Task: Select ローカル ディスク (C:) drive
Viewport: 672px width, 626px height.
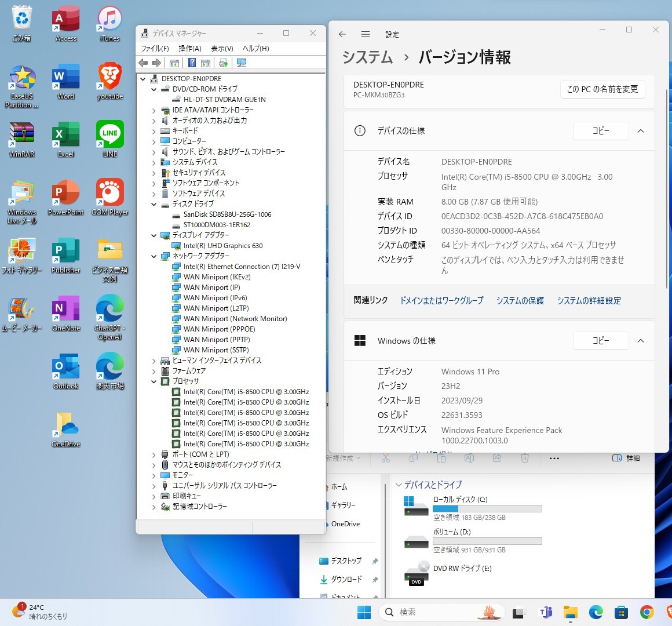Action: [x=472, y=508]
